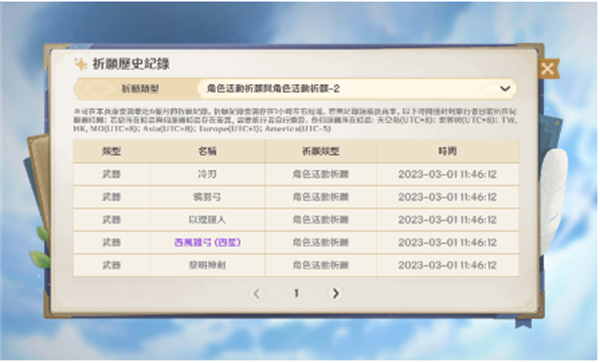This screenshot has width=600, height=363.
Task: Select the purple 西風獵弓 (四星) entry
Action: 207,242
